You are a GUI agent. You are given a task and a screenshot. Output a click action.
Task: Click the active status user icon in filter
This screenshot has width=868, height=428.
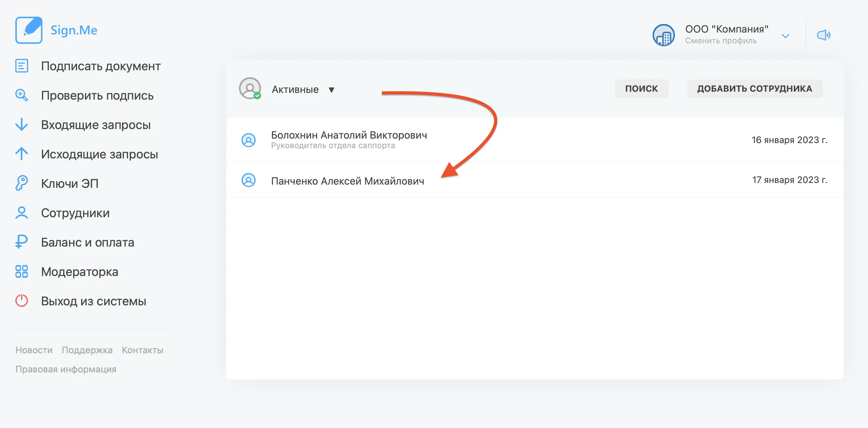coord(250,89)
